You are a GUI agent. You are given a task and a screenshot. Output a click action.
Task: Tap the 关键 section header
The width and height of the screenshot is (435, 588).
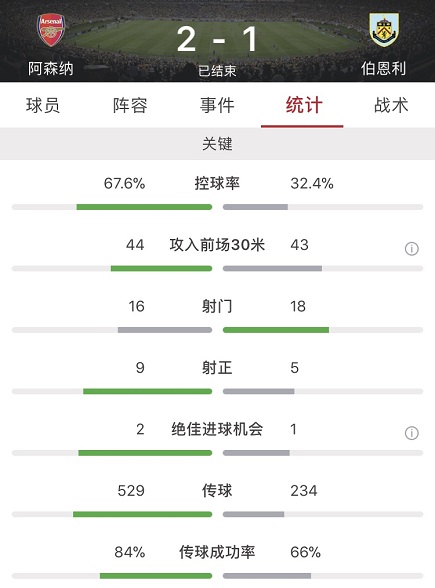tap(218, 144)
